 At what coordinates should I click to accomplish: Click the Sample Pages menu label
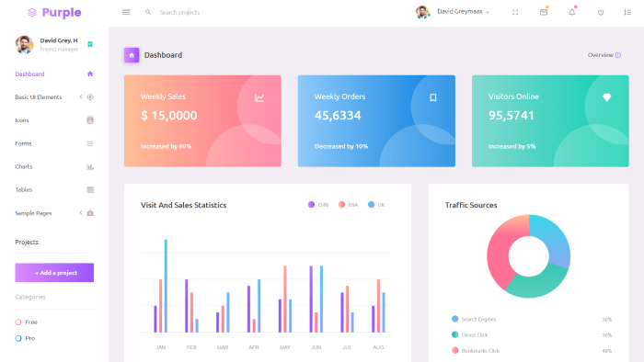pyautogui.click(x=33, y=213)
